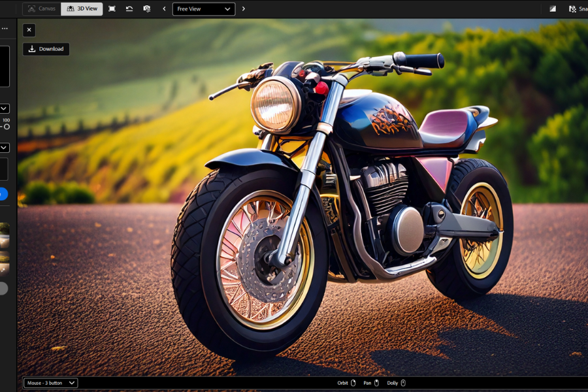588x392 pixels.
Task: Switch to the Canvas tab
Action: point(42,8)
